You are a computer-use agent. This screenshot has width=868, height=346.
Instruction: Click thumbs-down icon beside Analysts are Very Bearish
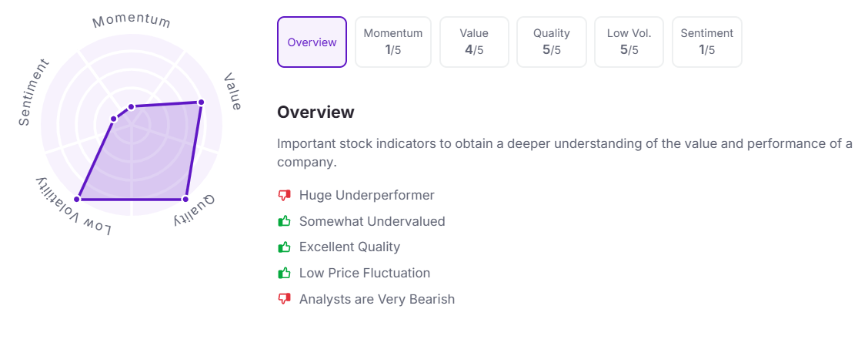pyautogui.click(x=285, y=299)
